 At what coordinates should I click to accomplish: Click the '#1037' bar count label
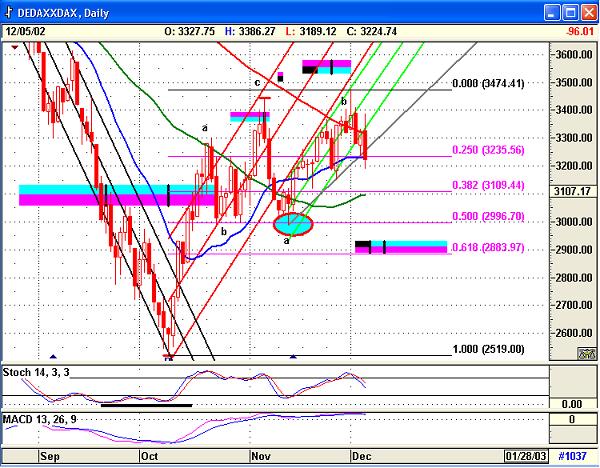(572, 456)
